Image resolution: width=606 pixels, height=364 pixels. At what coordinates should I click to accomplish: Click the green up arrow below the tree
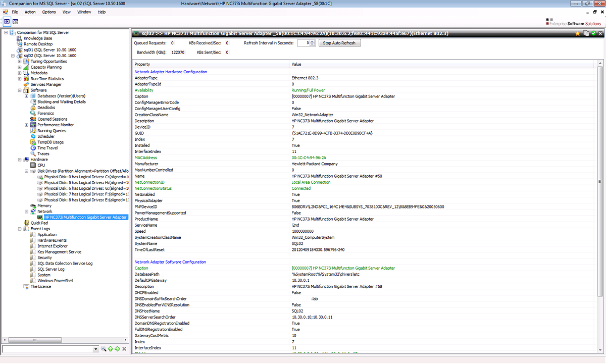coord(110,349)
